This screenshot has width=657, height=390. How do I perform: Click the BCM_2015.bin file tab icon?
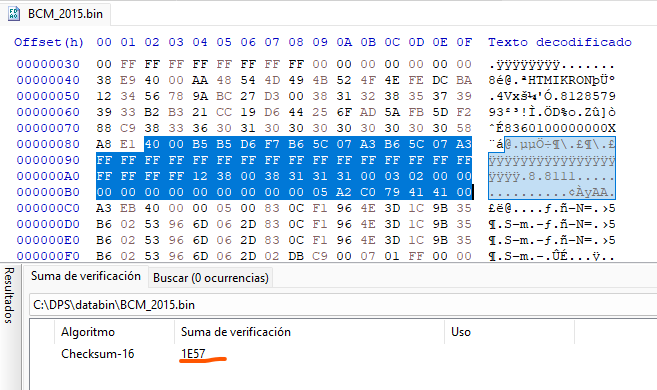14,14
